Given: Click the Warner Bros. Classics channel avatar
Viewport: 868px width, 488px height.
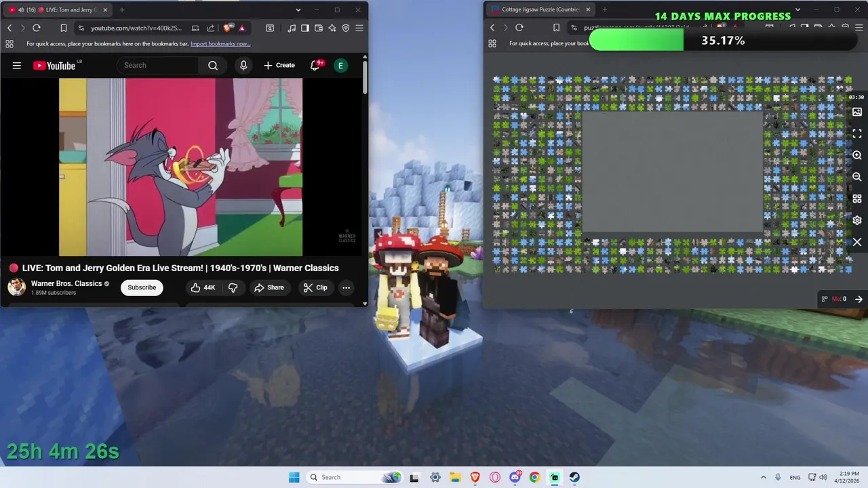Looking at the screenshot, I should [17, 287].
